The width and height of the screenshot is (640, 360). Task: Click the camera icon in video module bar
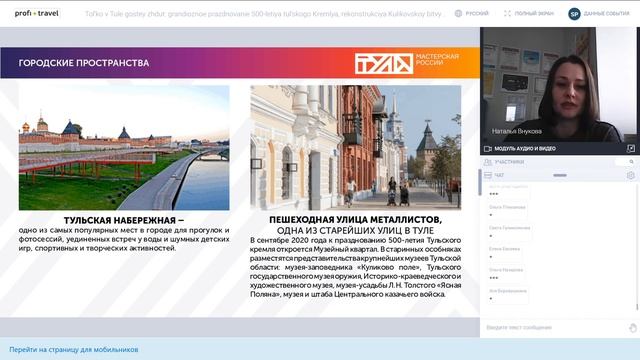tap(488, 149)
